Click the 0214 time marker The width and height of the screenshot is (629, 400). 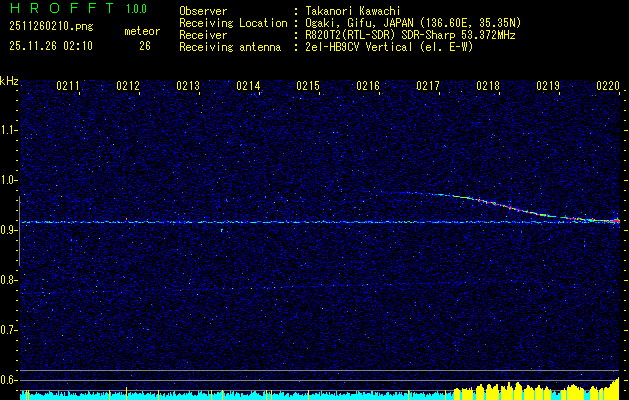pyautogui.click(x=248, y=87)
